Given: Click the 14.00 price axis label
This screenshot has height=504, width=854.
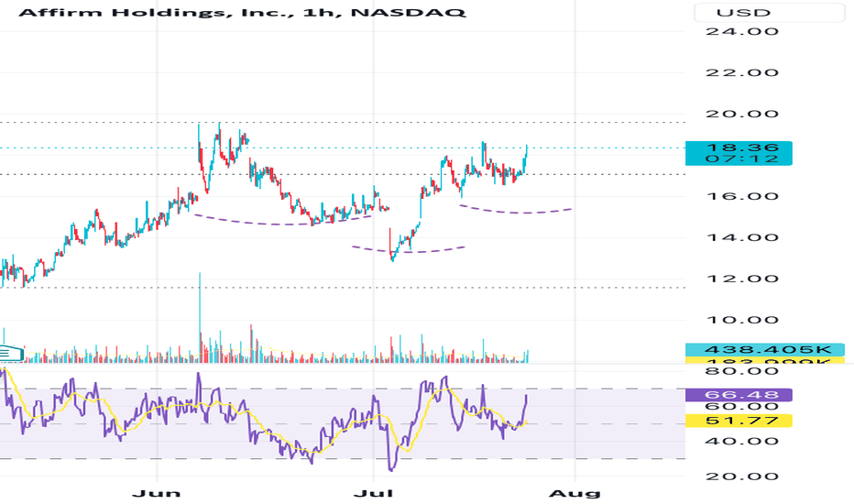Looking at the screenshot, I should pyautogui.click(x=742, y=238).
